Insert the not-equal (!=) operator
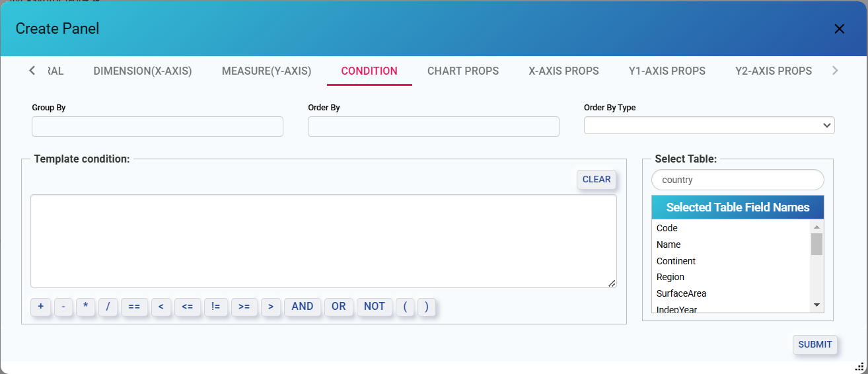 coord(215,307)
